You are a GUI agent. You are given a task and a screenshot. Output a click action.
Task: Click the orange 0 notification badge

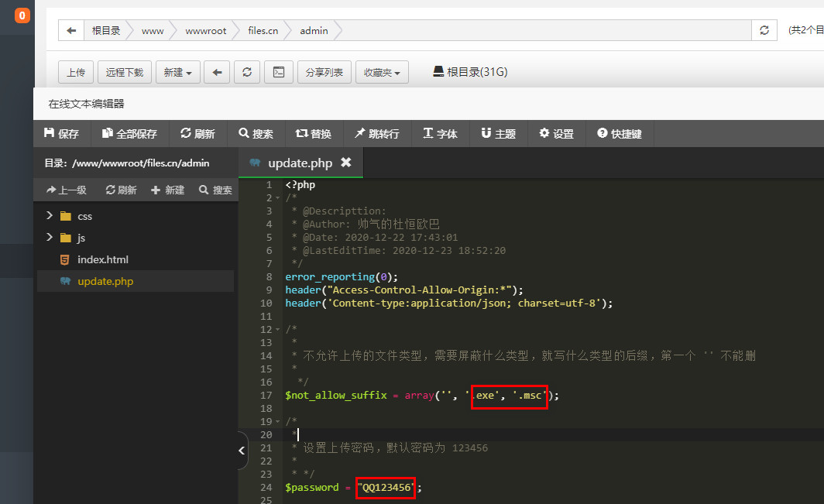pos(22,15)
